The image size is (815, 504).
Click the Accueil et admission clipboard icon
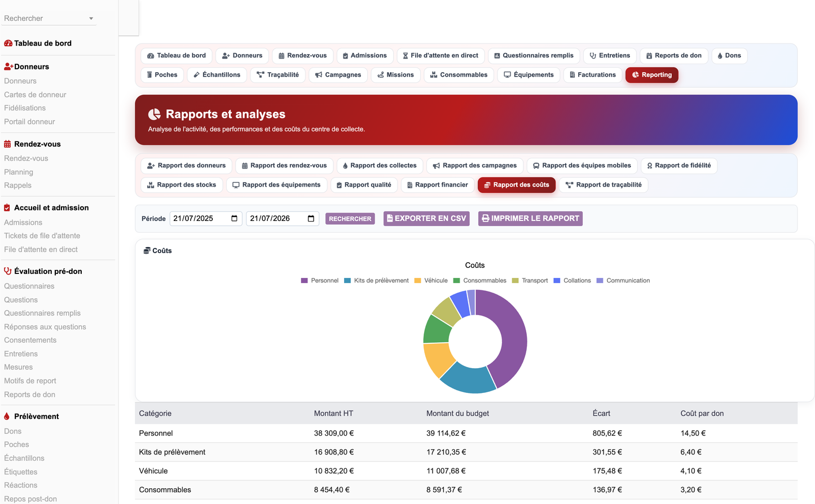click(7, 207)
